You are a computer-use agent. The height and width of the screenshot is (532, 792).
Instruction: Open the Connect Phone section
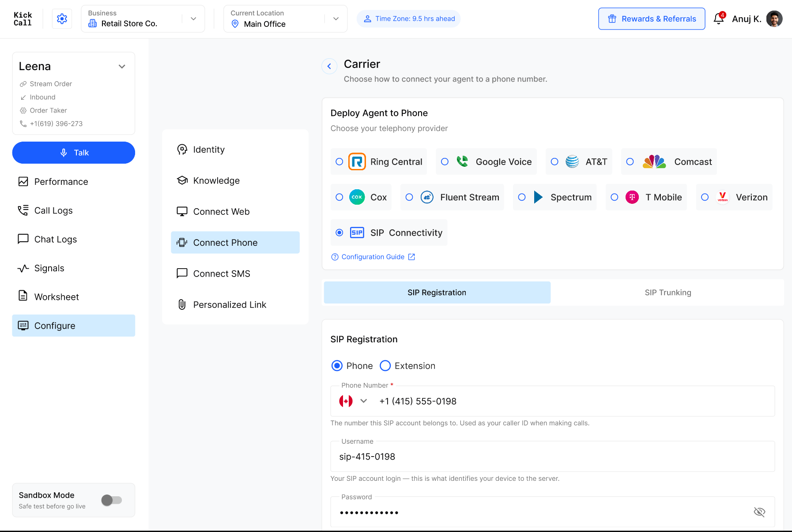pyautogui.click(x=235, y=243)
